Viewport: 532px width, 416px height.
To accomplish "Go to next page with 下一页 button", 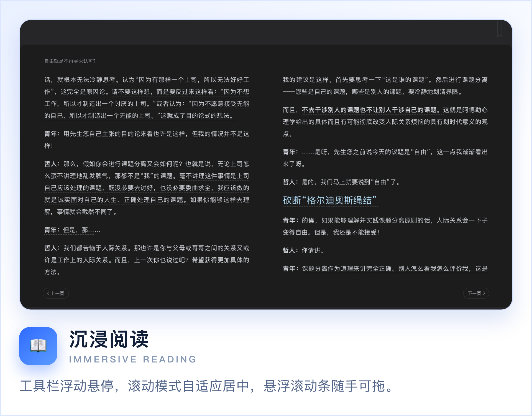I will [476, 293].
